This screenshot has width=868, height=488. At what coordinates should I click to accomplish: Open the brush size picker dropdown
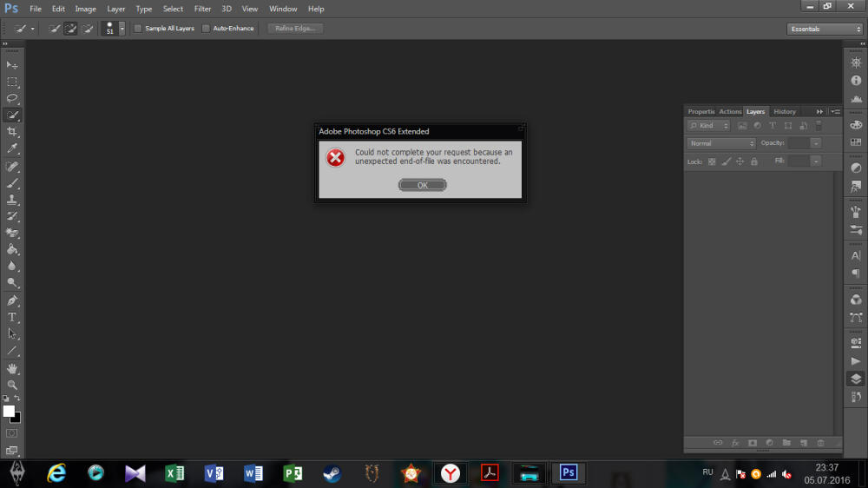(122, 29)
